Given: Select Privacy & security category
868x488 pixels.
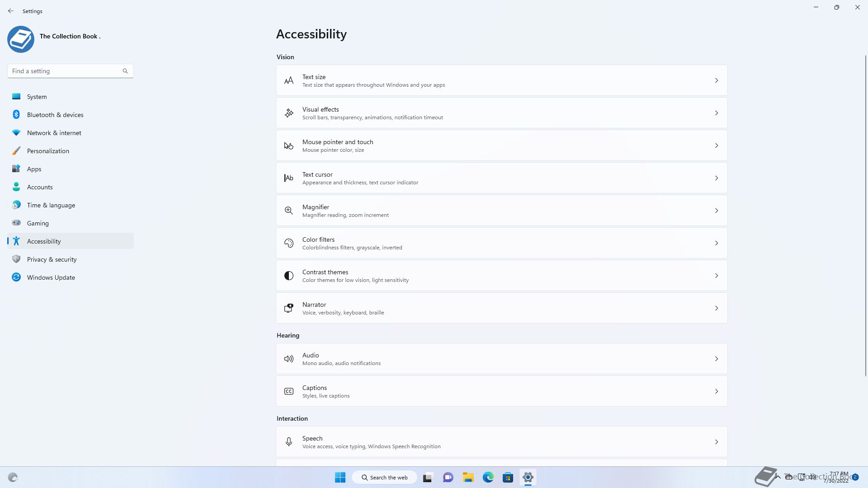Looking at the screenshot, I should tap(71, 259).
